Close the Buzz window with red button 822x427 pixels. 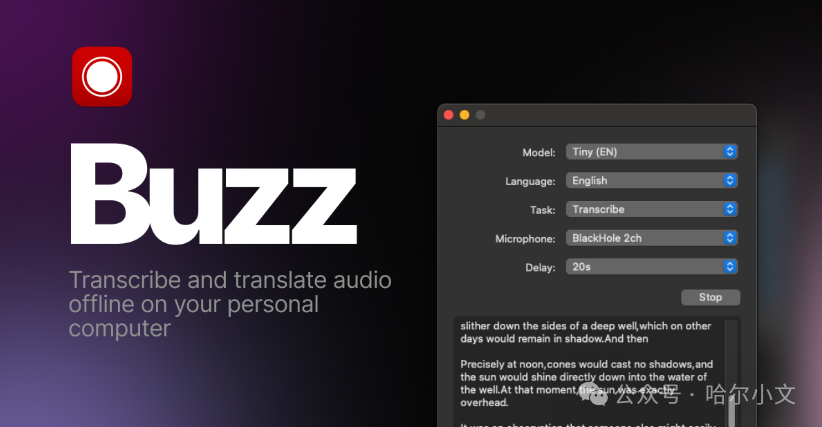click(449, 115)
